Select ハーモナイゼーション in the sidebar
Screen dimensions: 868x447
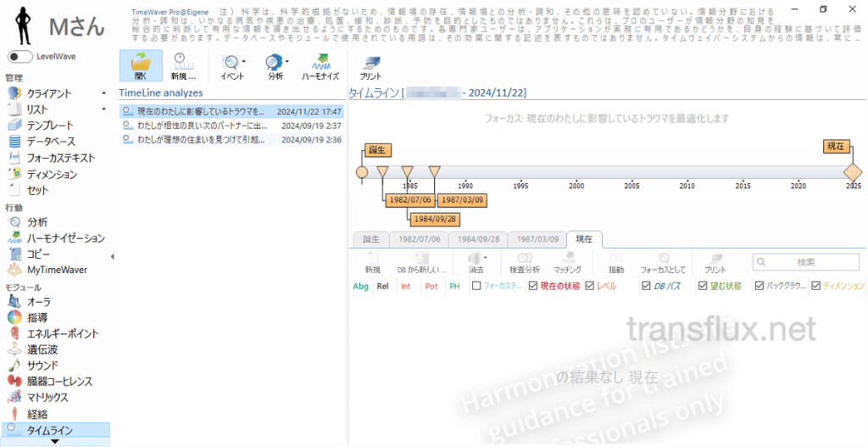[66, 238]
